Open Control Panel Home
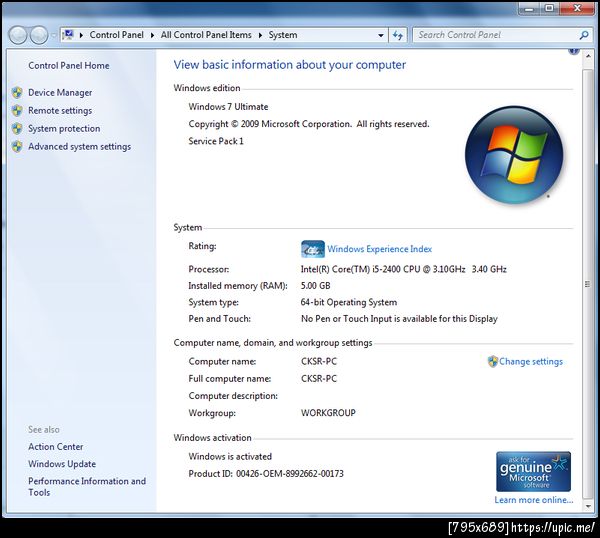The height and width of the screenshot is (538, 600). pos(69,66)
